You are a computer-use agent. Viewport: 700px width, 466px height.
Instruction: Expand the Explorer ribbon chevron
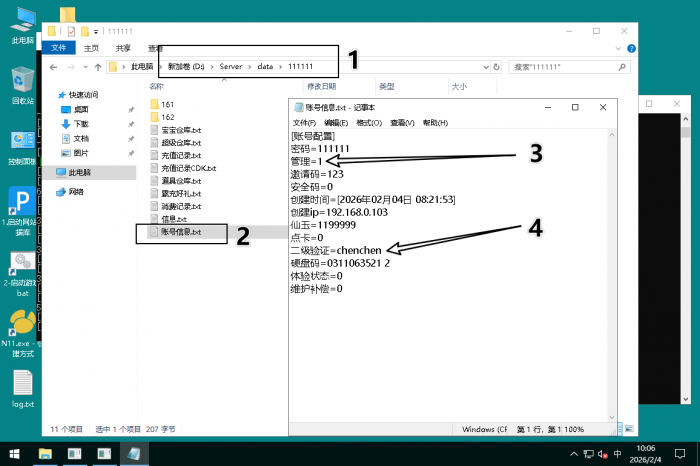tap(618, 49)
